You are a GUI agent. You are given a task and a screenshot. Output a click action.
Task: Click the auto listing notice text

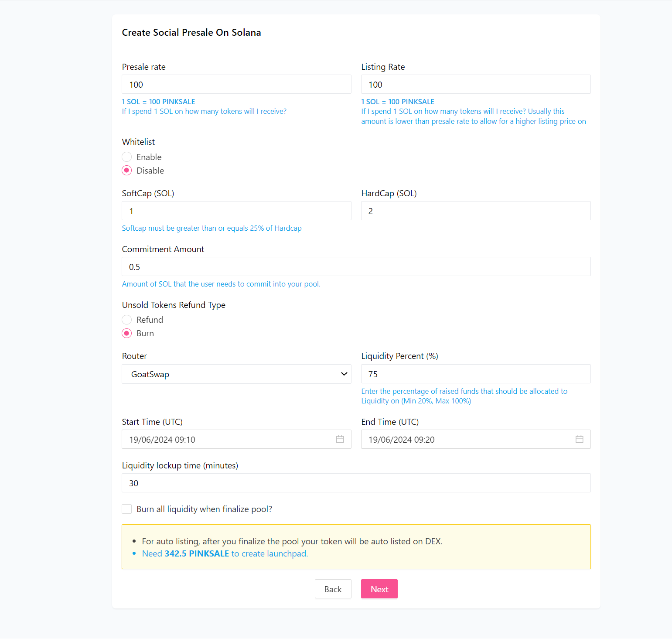(292, 541)
